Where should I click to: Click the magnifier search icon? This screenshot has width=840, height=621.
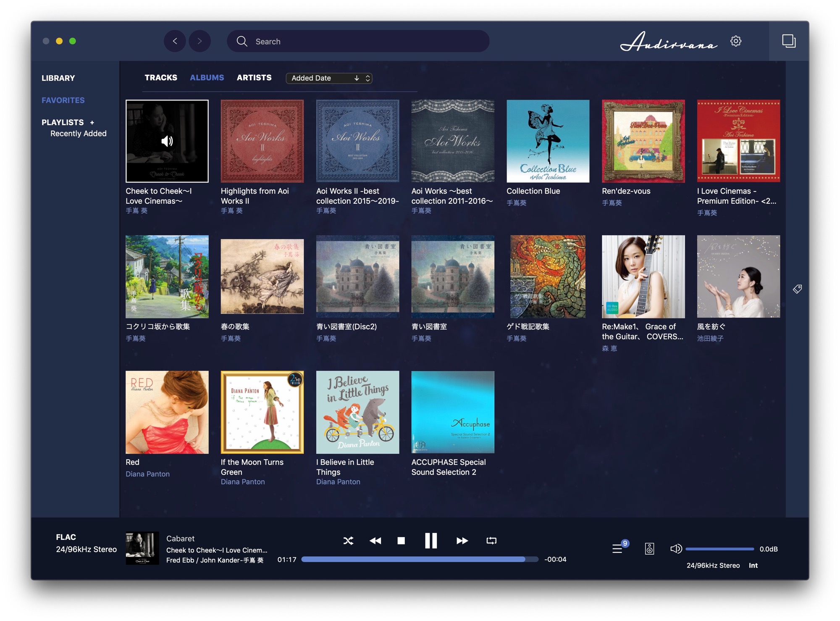pos(241,41)
